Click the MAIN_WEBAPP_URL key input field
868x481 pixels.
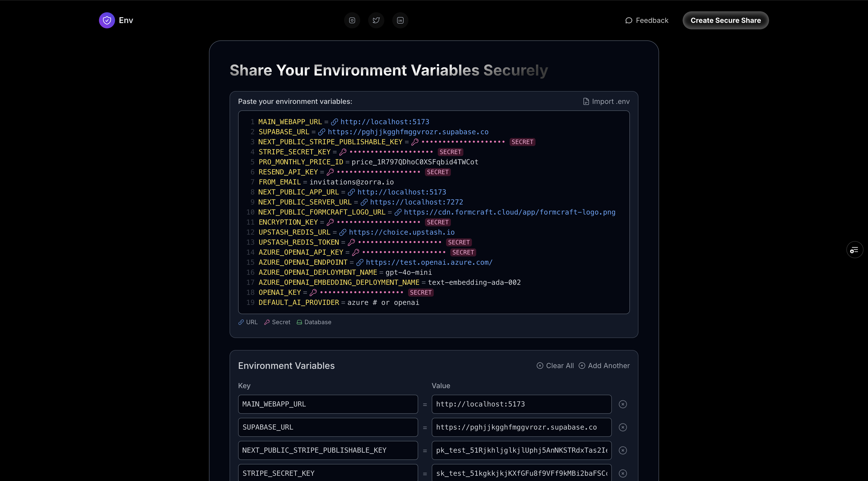(x=328, y=404)
